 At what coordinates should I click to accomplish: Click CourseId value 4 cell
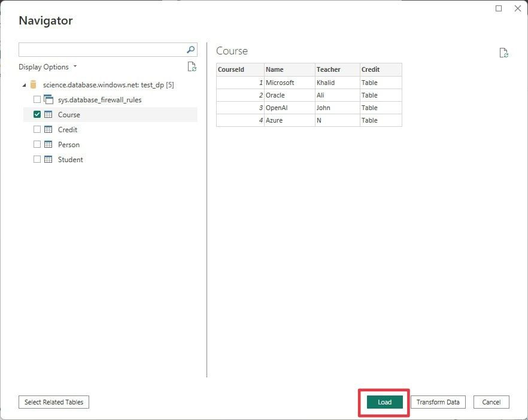pyautogui.click(x=240, y=120)
